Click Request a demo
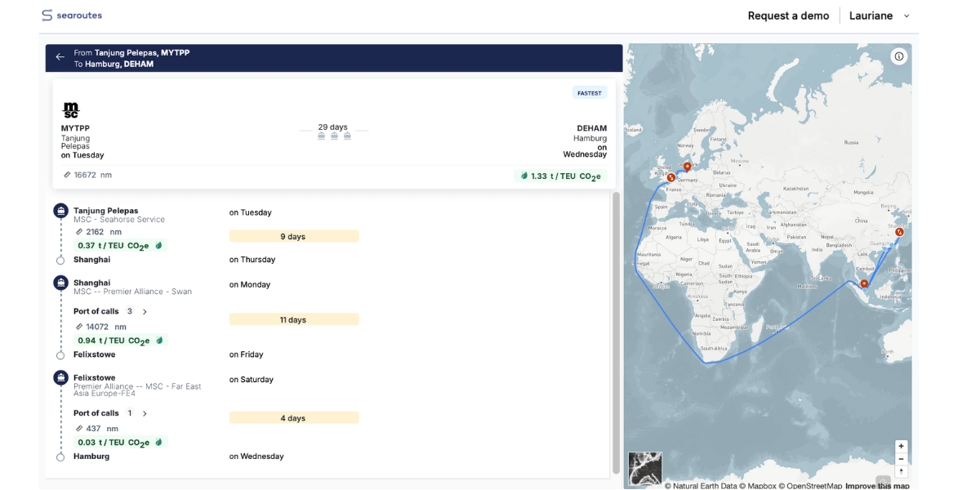 (788, 16)
